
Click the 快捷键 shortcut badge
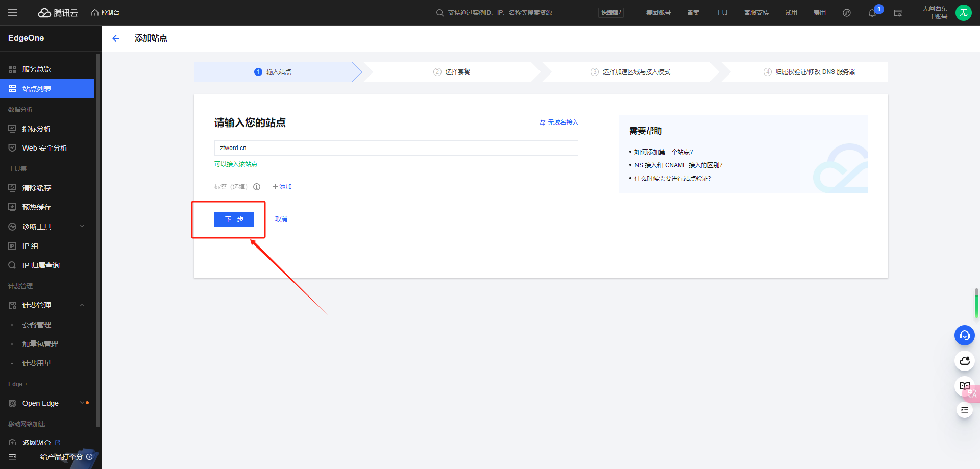pos(610,13)
